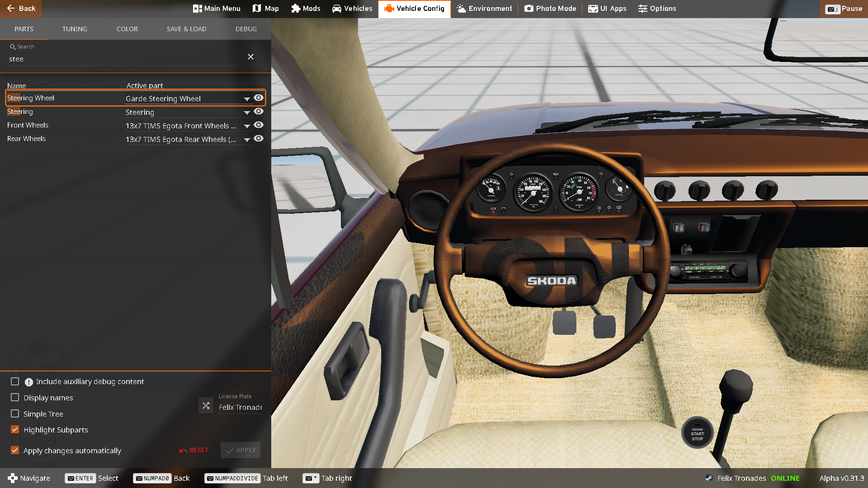Click the APPLY button

click(241, 450)
